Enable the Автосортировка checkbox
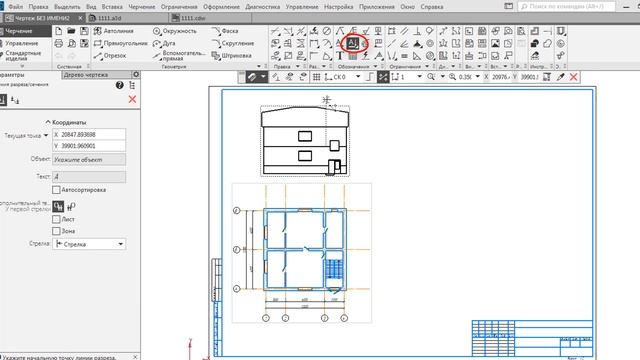The height and width of the screenshot is (360, 640). tap(56, 190)
